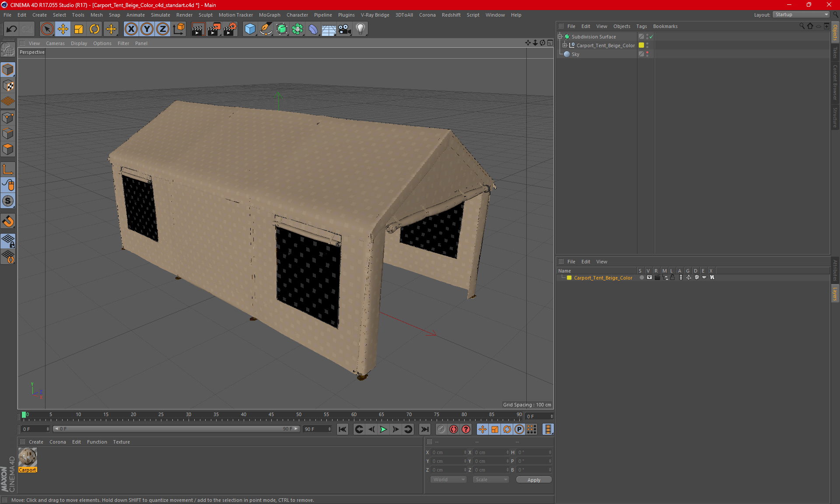Switch to Points mode

[x=8, y=118]
